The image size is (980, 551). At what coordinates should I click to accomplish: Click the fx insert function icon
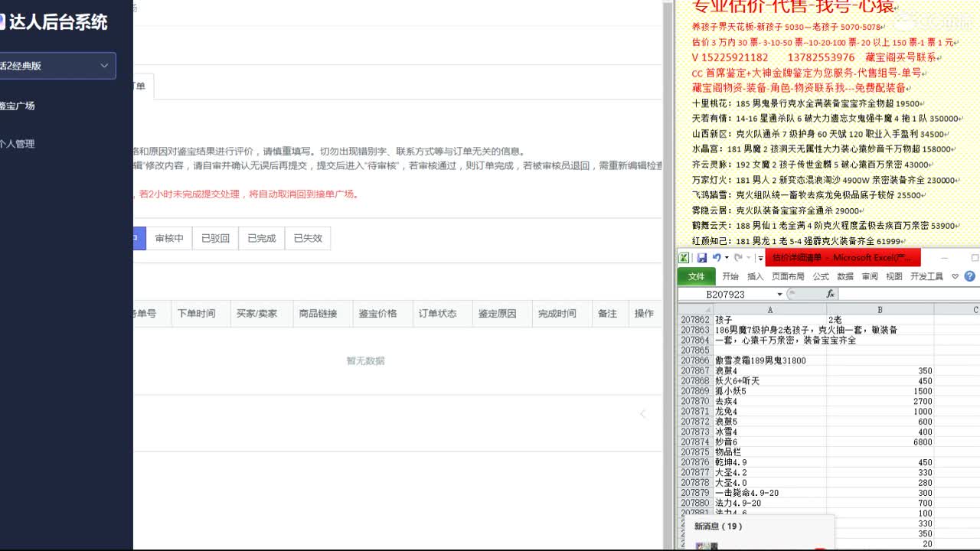(830, 294)
